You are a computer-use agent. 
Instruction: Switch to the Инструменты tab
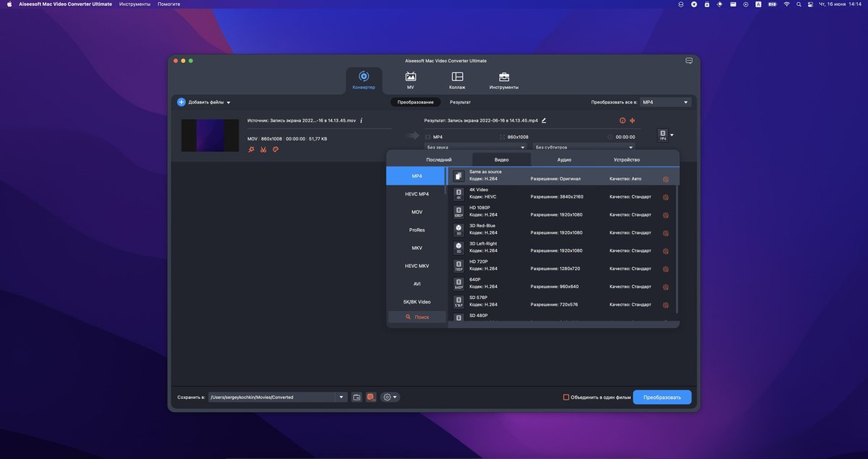pyautogui.click(x=505, y=80)
